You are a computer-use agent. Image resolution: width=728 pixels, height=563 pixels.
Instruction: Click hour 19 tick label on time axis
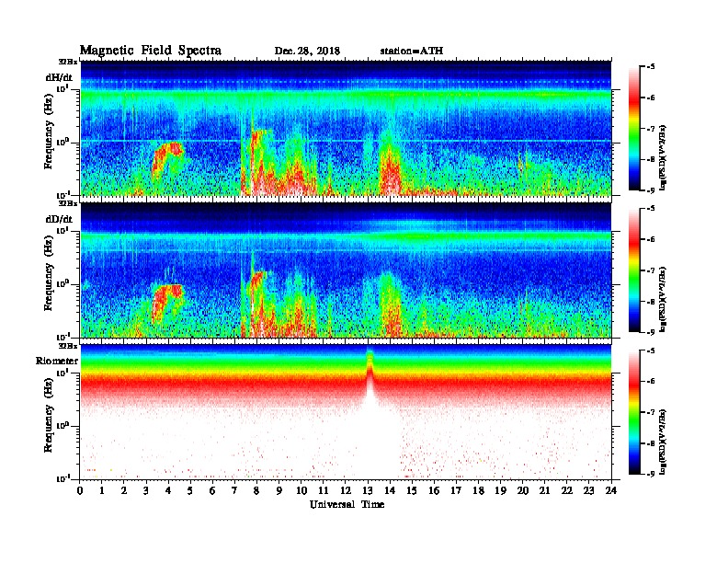[500, 491]
